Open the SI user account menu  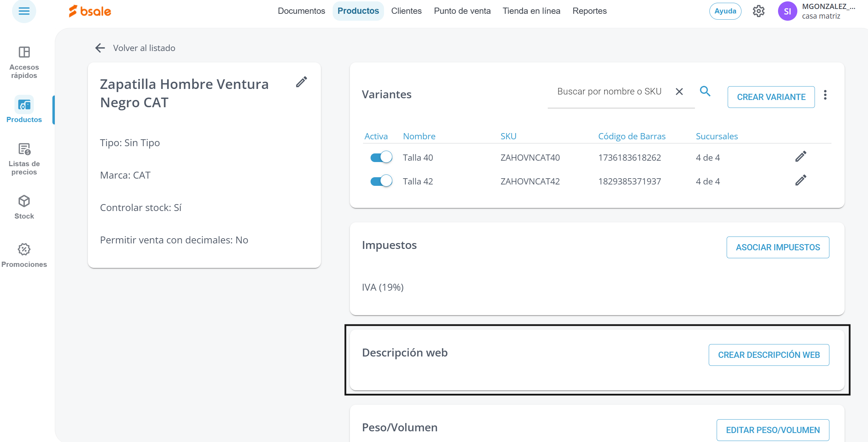pos(787,11)
